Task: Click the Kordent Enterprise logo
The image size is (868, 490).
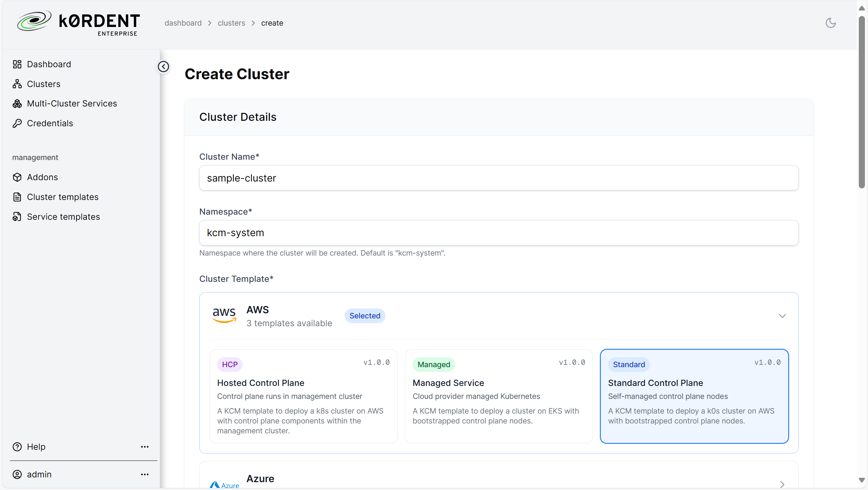Action: 78,23
